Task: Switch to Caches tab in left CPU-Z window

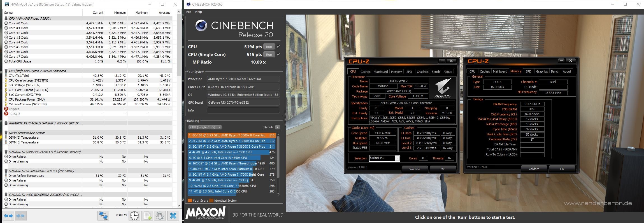Action: (x=365, y=72)
